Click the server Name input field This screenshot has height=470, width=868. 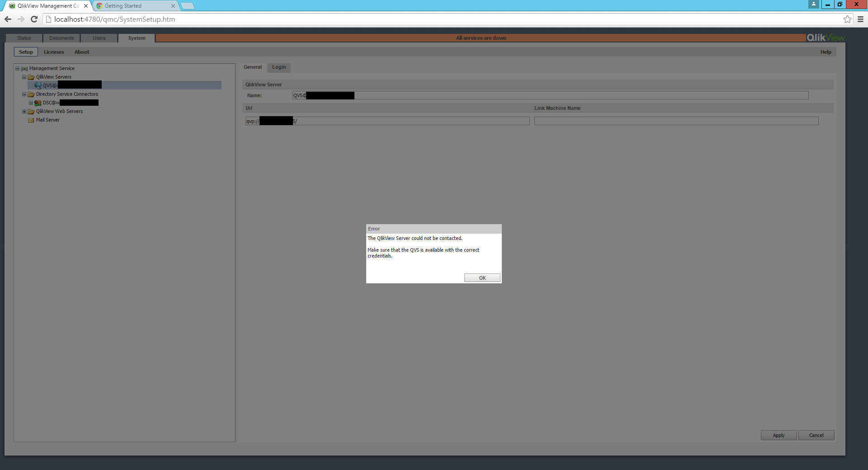(550, 95)
